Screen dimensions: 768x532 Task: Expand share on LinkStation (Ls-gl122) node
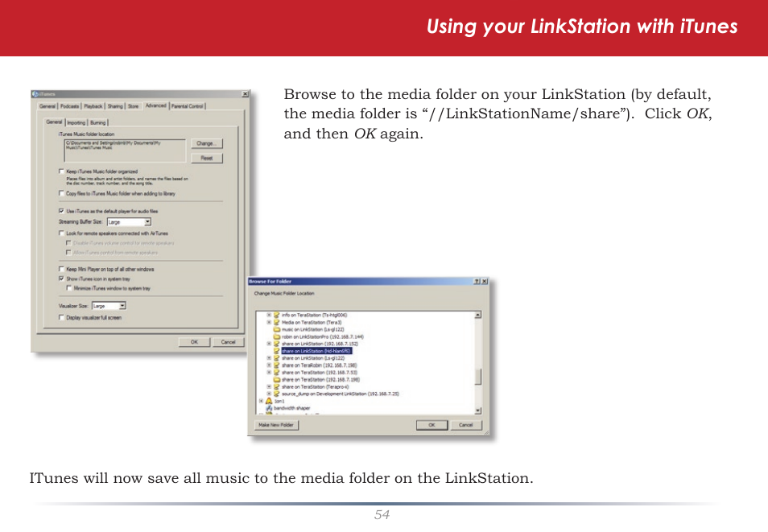coord(268,358)
